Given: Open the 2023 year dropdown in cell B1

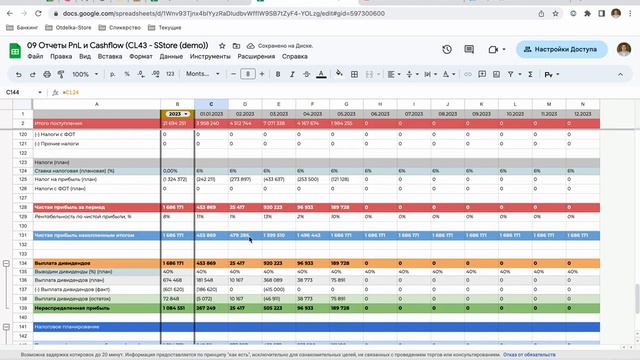Looking at the screenshot, I should pos(186,114).
